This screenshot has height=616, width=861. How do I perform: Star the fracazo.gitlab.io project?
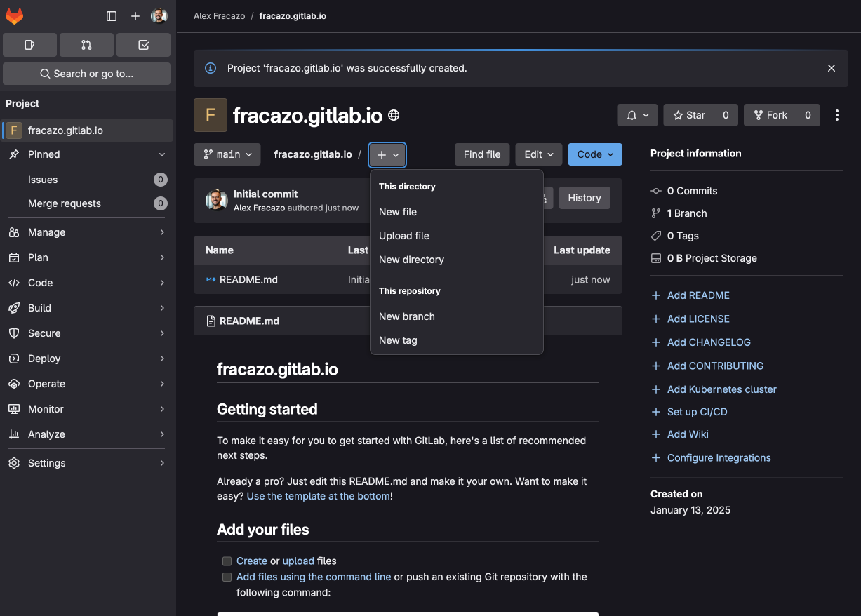[x=689, y=115]
